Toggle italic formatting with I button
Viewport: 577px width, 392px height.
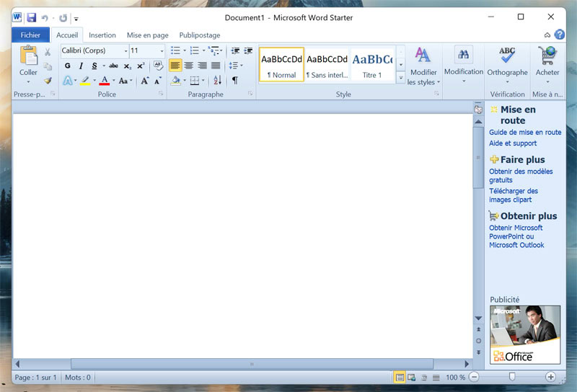click(x=81, y=66)
